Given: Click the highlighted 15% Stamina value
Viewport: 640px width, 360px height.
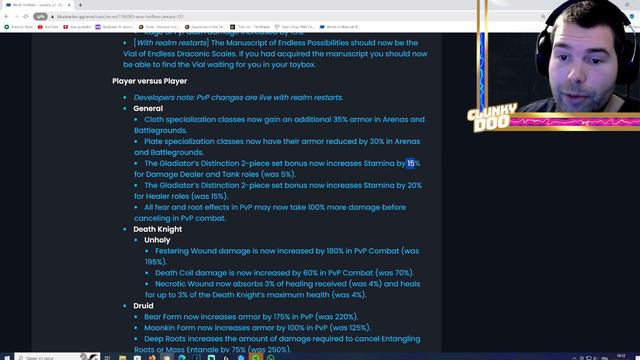Looking at the screenshot, I should tap(411, 163).
